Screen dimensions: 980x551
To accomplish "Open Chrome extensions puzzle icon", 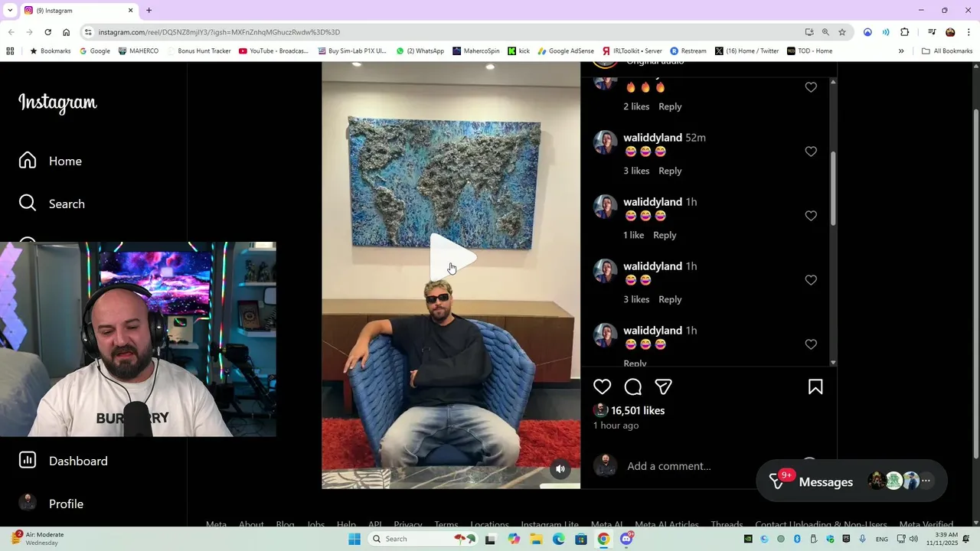I will tap(905, 32).
